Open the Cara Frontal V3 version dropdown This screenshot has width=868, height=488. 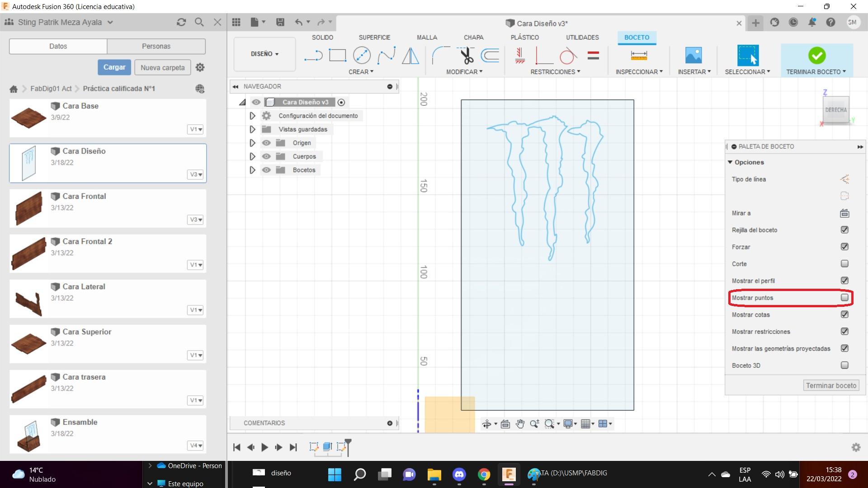pos(196,220)
